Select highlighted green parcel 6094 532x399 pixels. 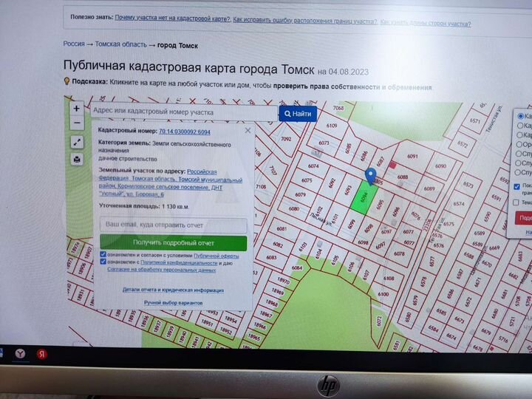coord(364,197)
